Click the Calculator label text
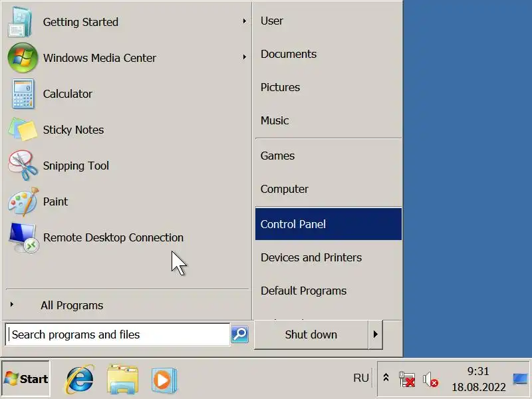Viewport: 532px width, 399px height. pyautogui.click(x=68, y=94)
